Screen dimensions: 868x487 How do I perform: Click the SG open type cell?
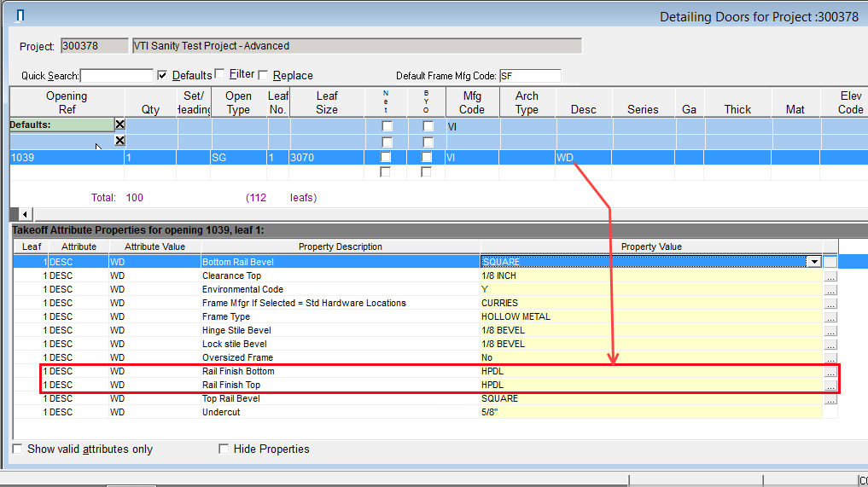[x=239, y=158]
